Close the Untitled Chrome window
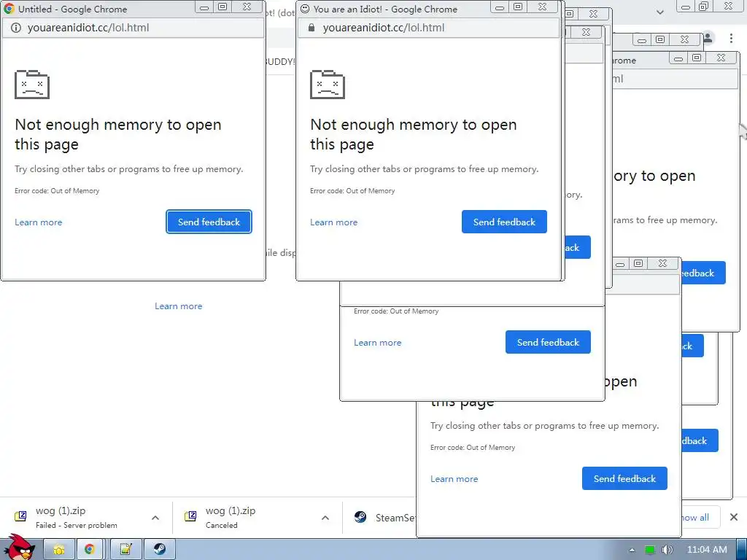747x560 pixels. click(247, 7)
